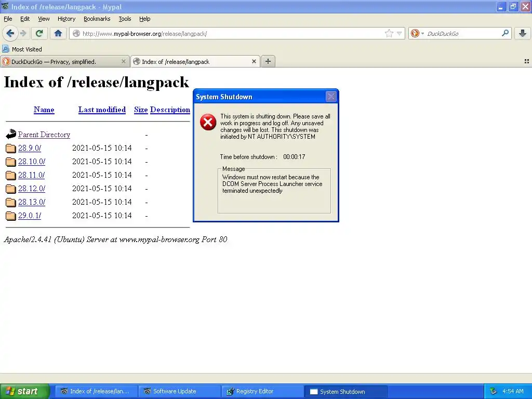Click the red error icon in System Shutdown
This screenshot has width=532, height=399.
pyautogui.click(x=208, y=122)
